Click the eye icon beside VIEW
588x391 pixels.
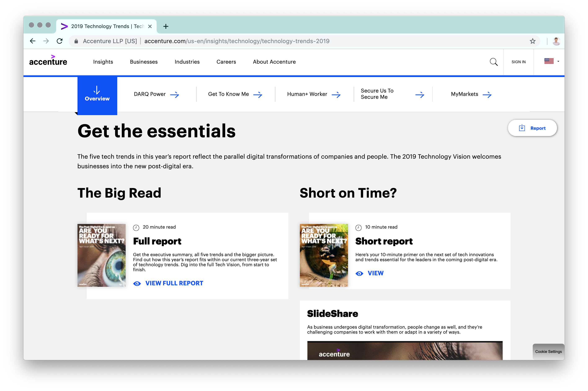pyautogui.click(x=359, y=274)
